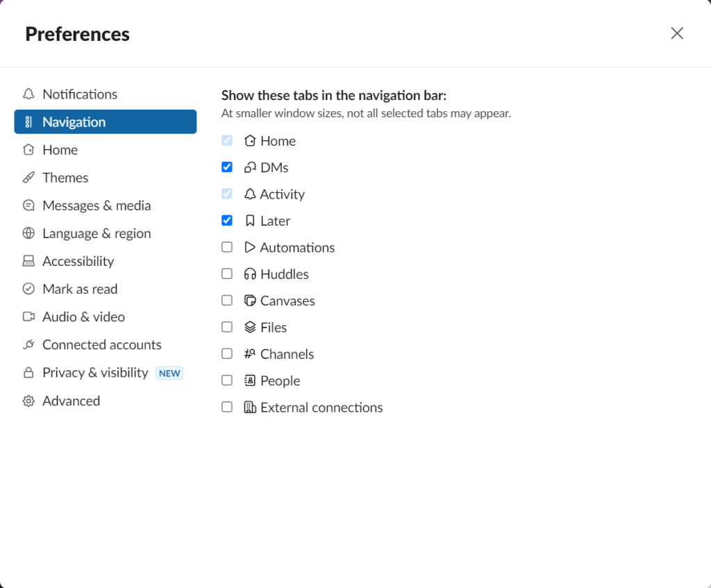Check the Canvases checkbox
Viewport: 711px width, 588px height.
(x=227, y=301)
